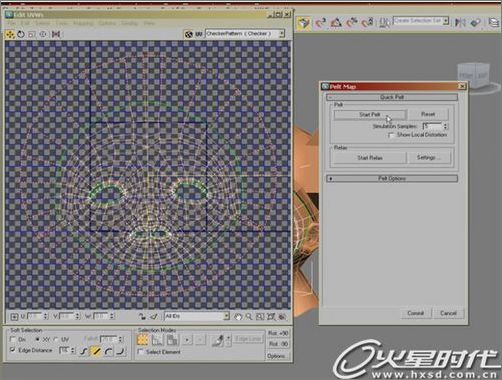This screenshot has width=502, height=380.
Task: Toggle the Keyboard Shortcut Override icon in main toolbar
Action: [x=303, y=23]
